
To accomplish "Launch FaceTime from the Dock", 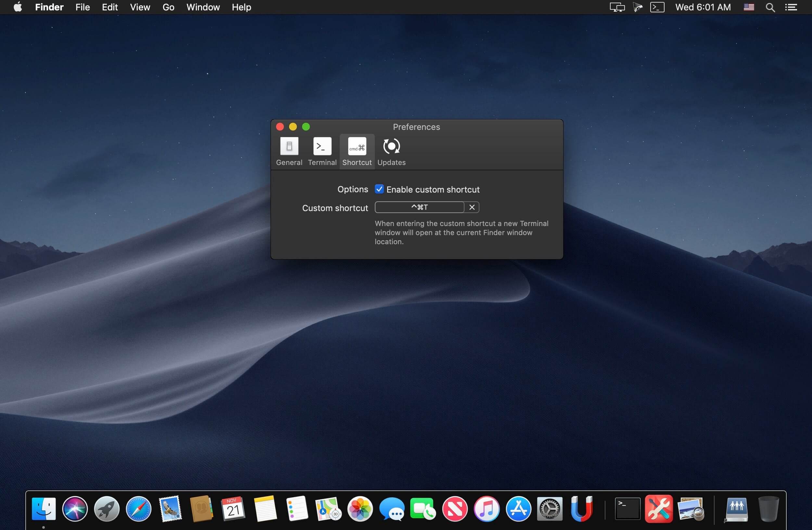I will click(423, 508).
